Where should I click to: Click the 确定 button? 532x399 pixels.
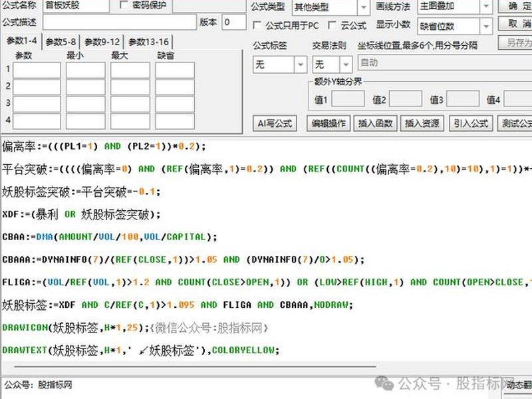[516, 6]
